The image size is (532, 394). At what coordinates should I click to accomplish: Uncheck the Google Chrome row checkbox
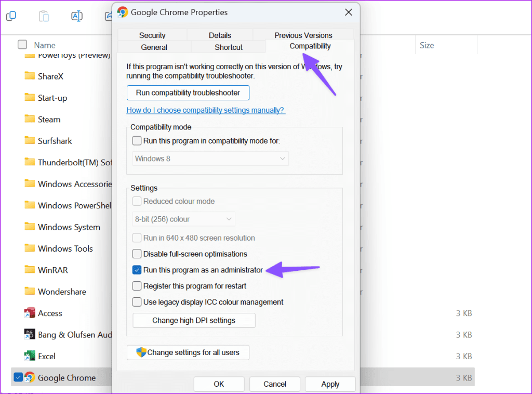pyautogui.click(x=18, y=377)
